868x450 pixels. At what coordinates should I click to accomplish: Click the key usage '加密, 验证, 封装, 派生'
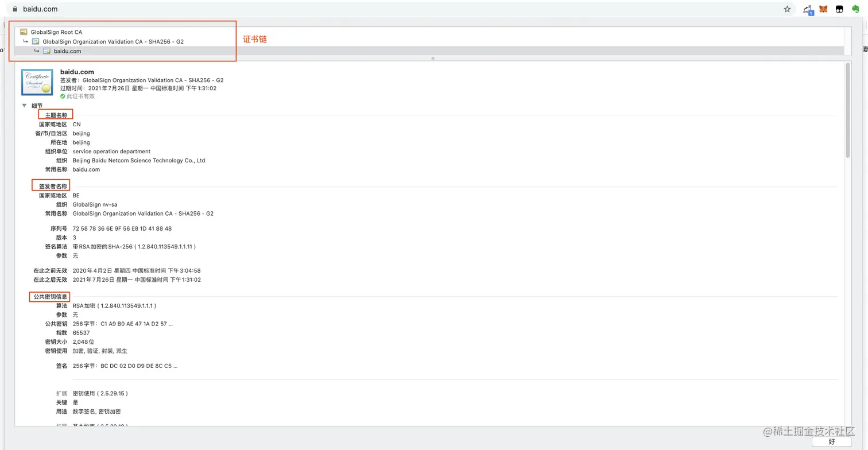point(100,351)
